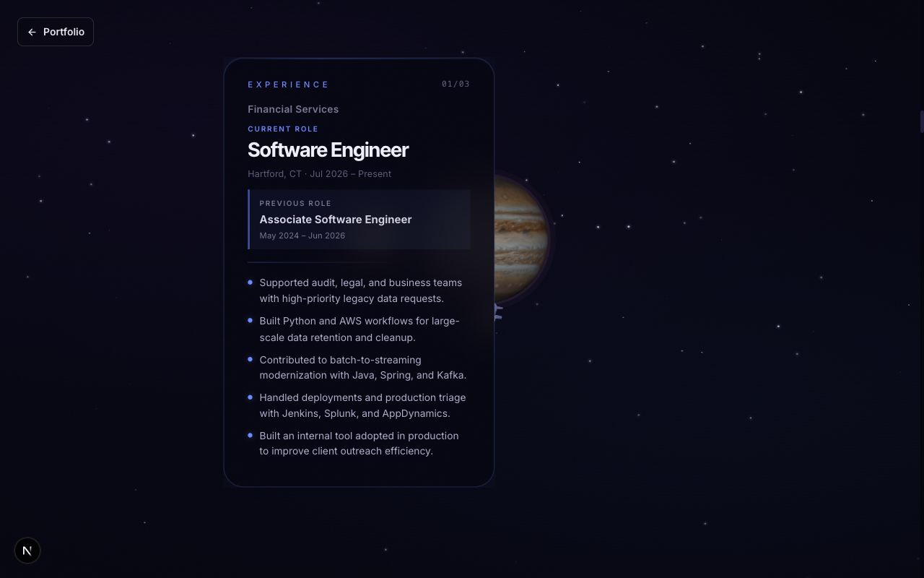Click the "May 2024 – Jun 2026" date range
Image resolution: width=924 pixels, height=578 pixels.
point(302,236)
